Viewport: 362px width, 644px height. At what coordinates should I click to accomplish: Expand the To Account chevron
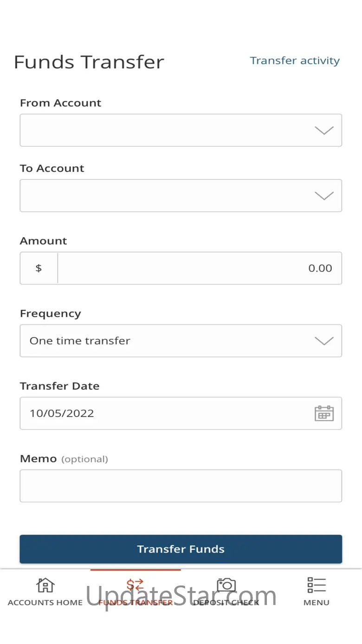[x=324, y=196]
